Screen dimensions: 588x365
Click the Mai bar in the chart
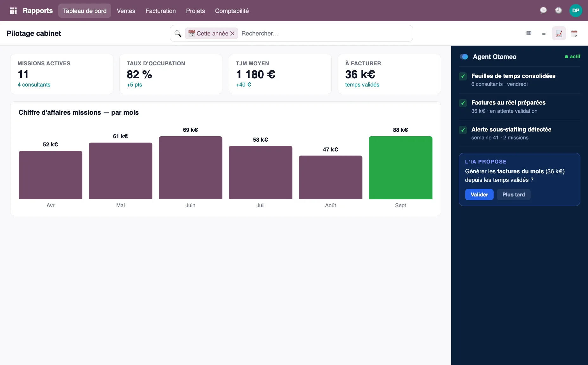click(120, 171)
